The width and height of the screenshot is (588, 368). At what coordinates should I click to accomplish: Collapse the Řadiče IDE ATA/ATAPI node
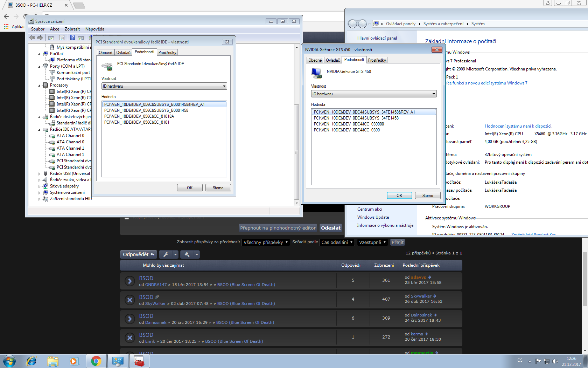[40, 130]
